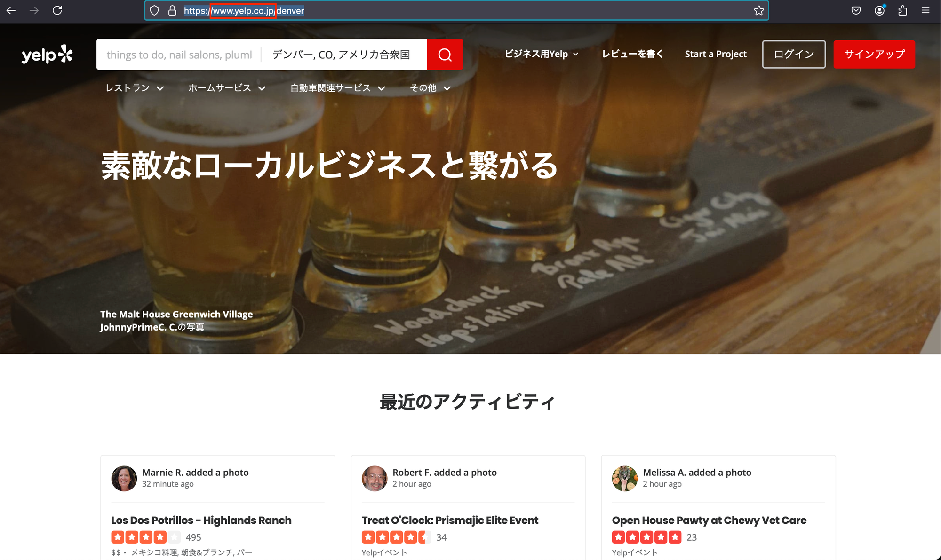
Task: Click the things to do search field
Action: (179, 55)
